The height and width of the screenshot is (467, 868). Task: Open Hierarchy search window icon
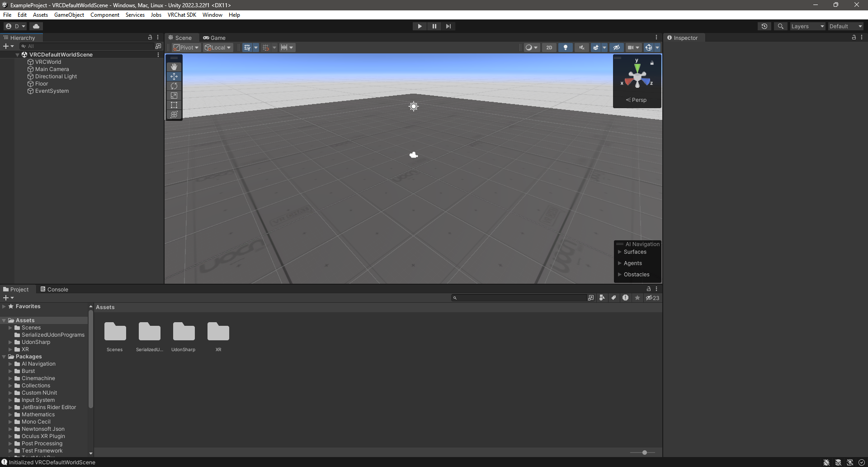[x=158, y=46]
